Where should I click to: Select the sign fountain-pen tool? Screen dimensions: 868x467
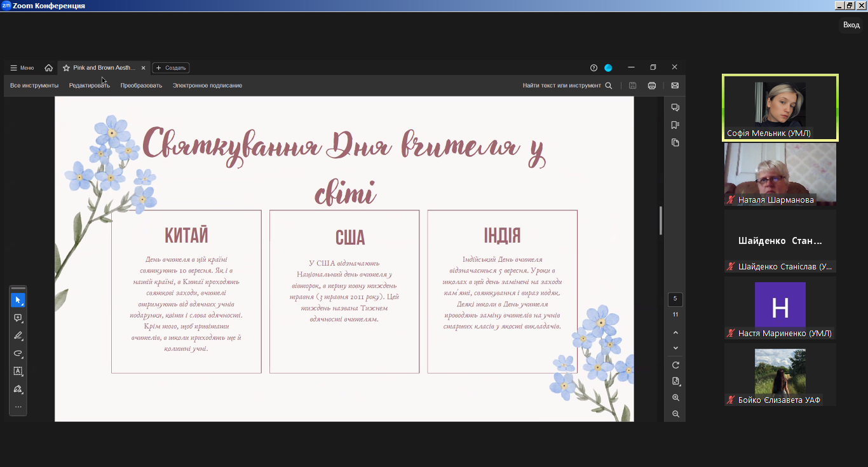click(18, 389)
